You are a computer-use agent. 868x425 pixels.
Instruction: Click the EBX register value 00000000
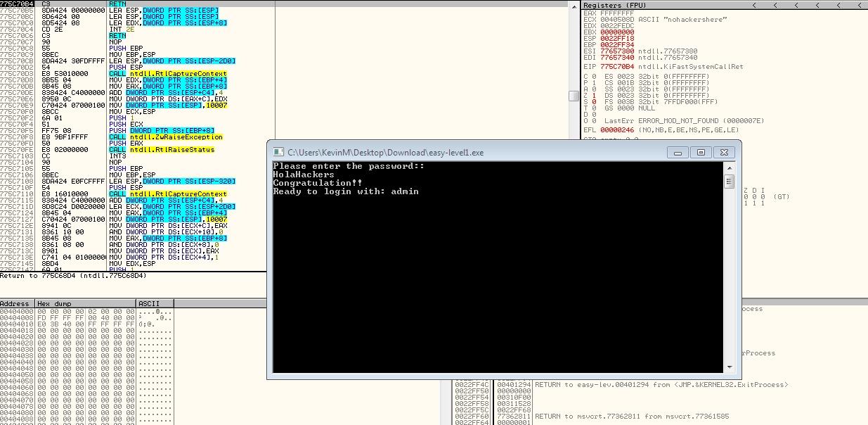pos(617,32)
